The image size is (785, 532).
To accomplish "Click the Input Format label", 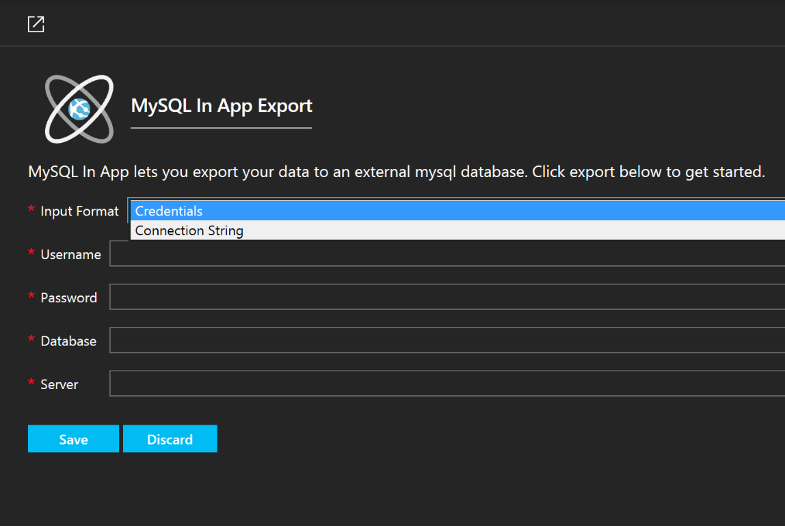I will pyautogui.click(x=79, y=211).
